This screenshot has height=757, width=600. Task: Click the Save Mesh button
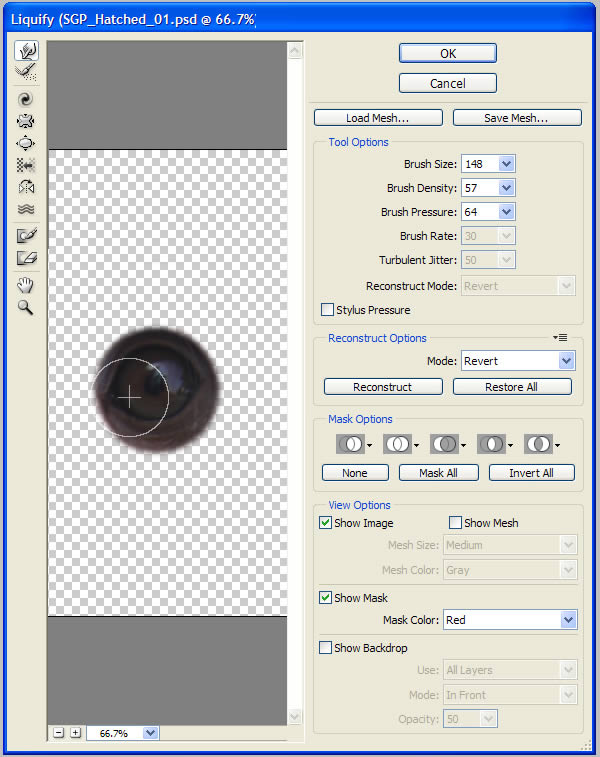517,118
